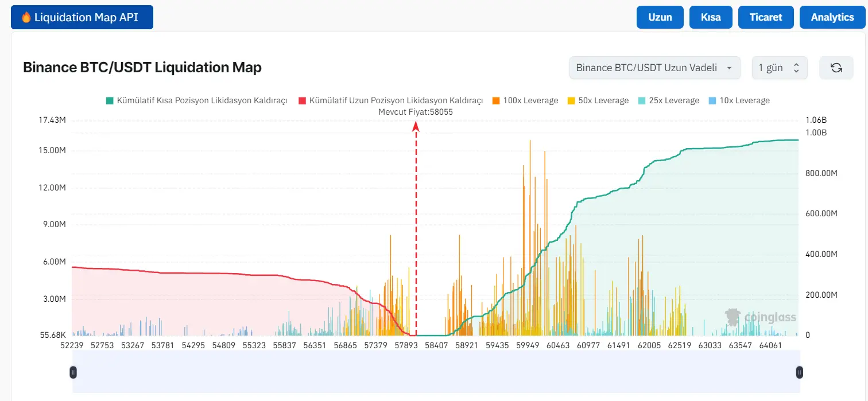Open the 1 gün time range selector
The image size is (868, 401).
780,68
